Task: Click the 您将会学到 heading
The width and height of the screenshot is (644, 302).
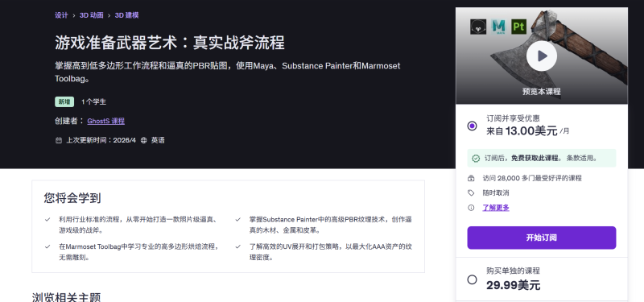Action: (72, 198)
